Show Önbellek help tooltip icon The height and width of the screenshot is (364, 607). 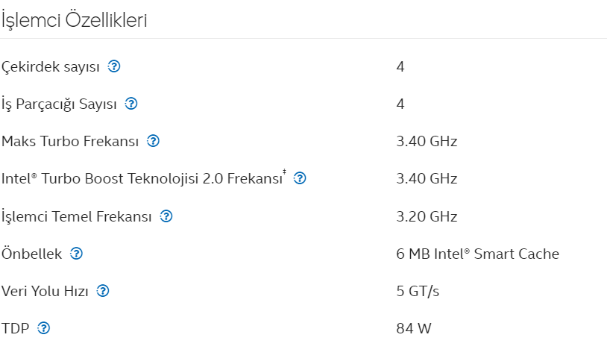tap(76, 254)
